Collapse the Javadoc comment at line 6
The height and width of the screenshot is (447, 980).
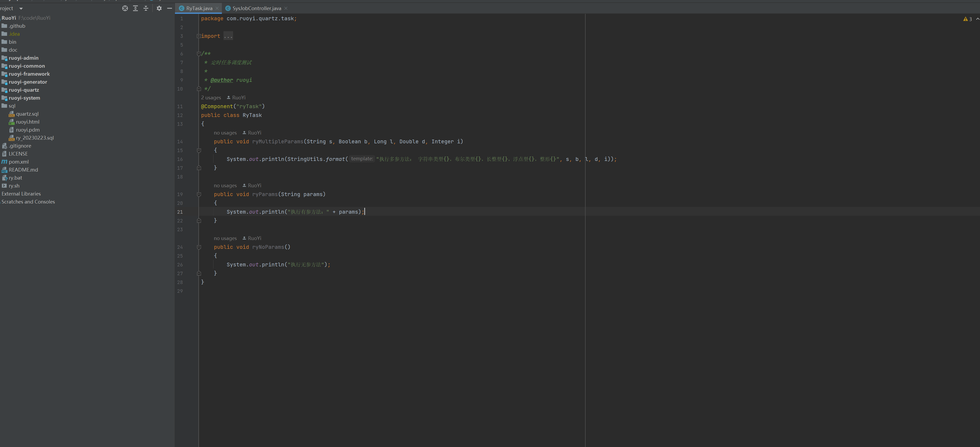point(199,54)
